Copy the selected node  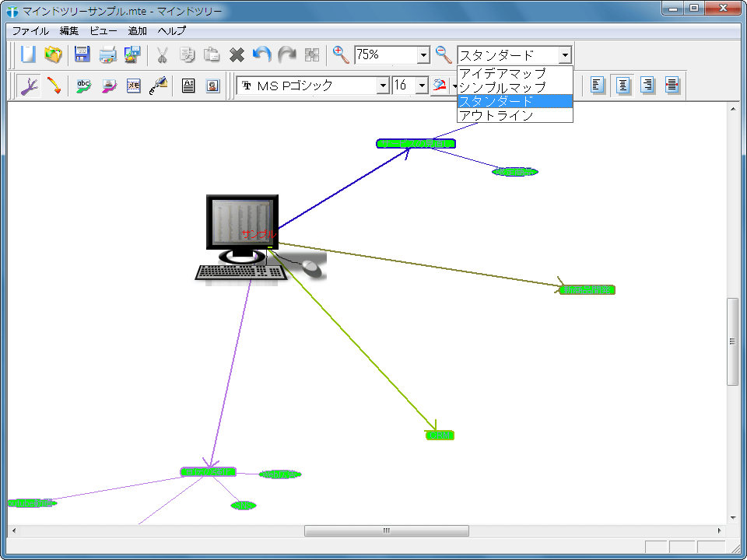188,54
